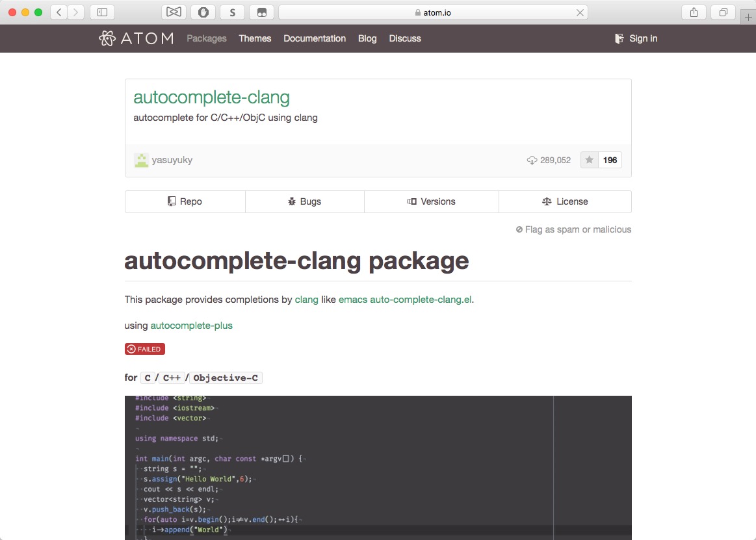
Task: Click the 289,052 downloads count
Action: (555, 160)
